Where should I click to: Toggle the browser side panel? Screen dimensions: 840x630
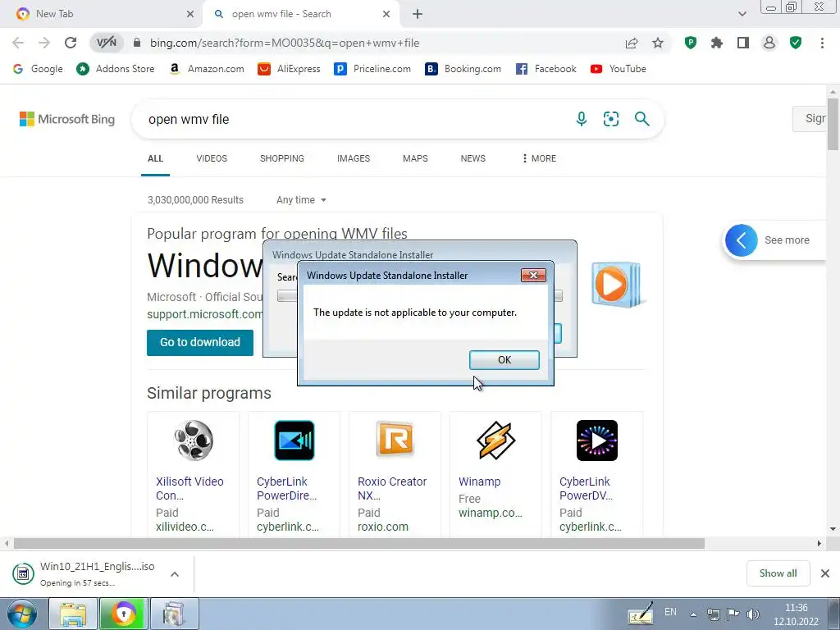click(x=743, y=43)
